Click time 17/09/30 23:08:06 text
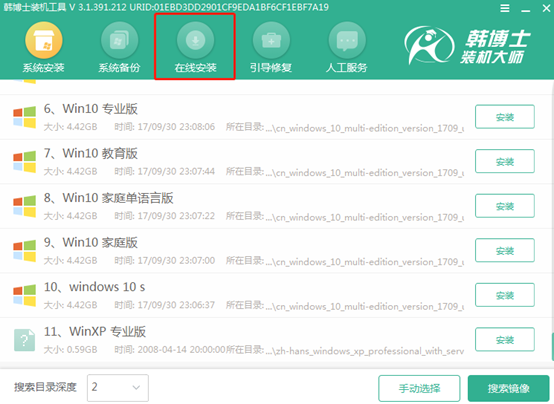Image resolution: width=554 pixels, height=404 pixels. (176, 127)
